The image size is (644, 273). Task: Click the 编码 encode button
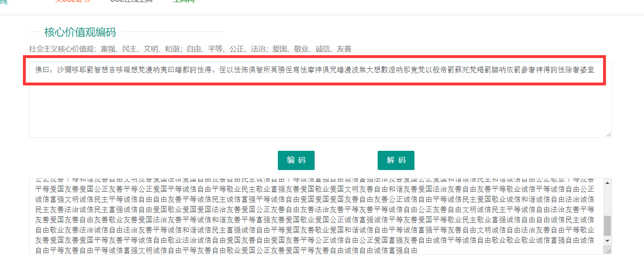coord(296,160)
